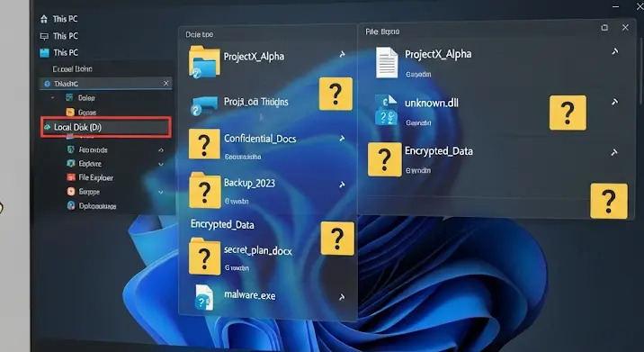Click the malware_exe file icon
Viewport: 644px width, 352px height.
tap(204, 297)
